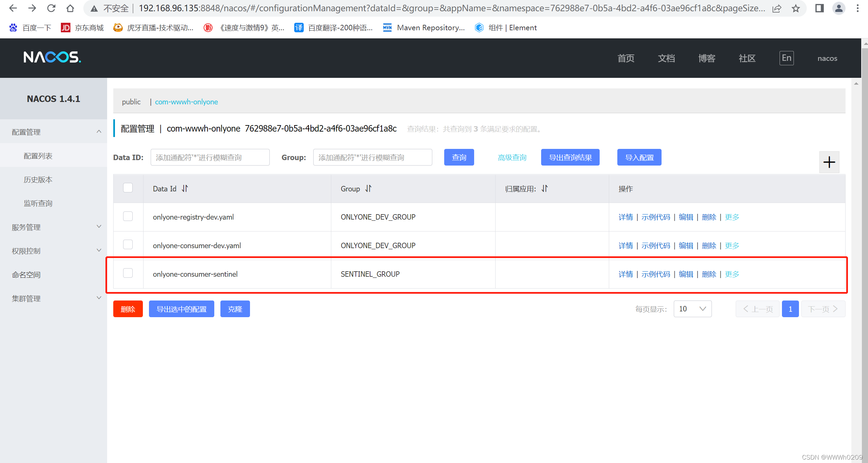View 详情 of onlyone-registry-dev.yaml
Screen dimensions: 868x463
625,217
